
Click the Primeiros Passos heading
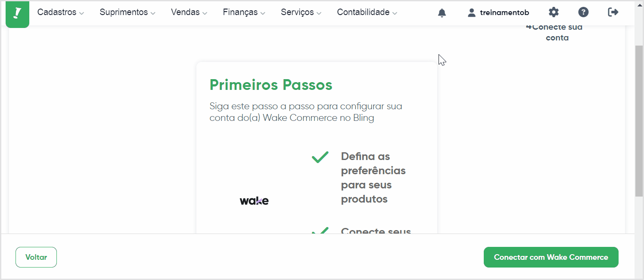(x=271, y=85)
